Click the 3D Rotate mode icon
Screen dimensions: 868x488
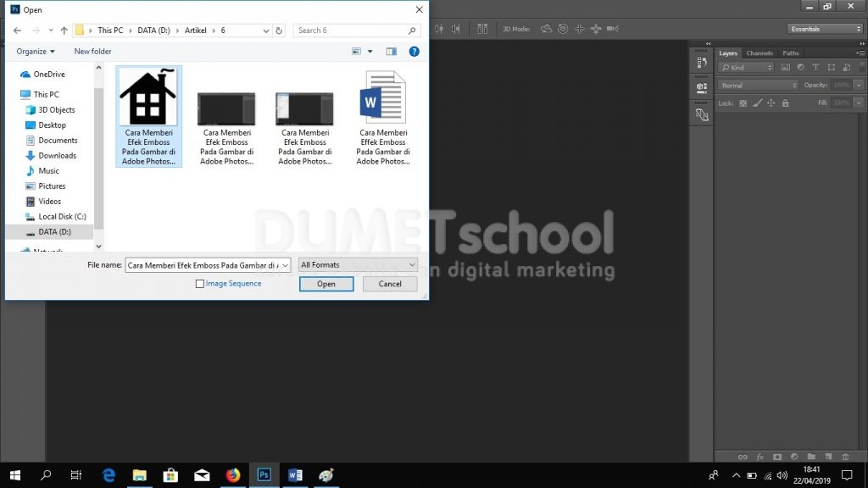point(546,29)
